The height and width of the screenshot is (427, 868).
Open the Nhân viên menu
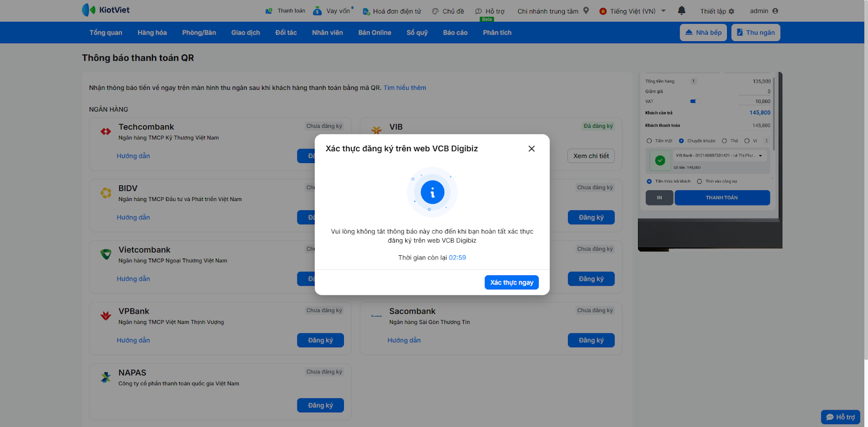point(328,33)
